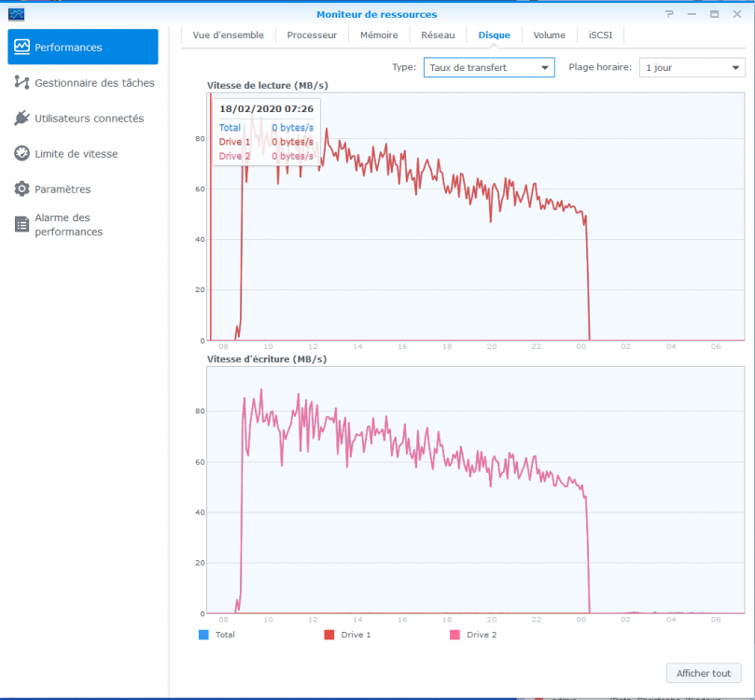Select the Réseau tab
Screen dimensions: 755x700
click(x=438, y=35)
